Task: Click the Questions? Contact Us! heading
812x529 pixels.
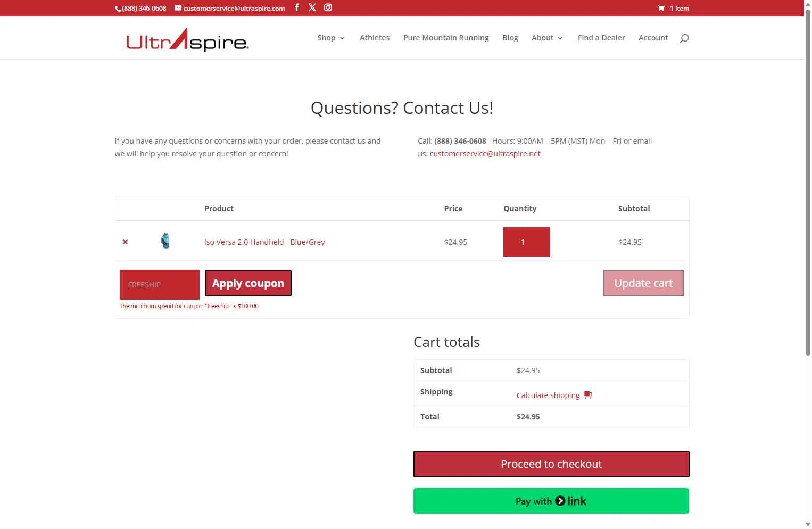Action: (x=402, y=108)
